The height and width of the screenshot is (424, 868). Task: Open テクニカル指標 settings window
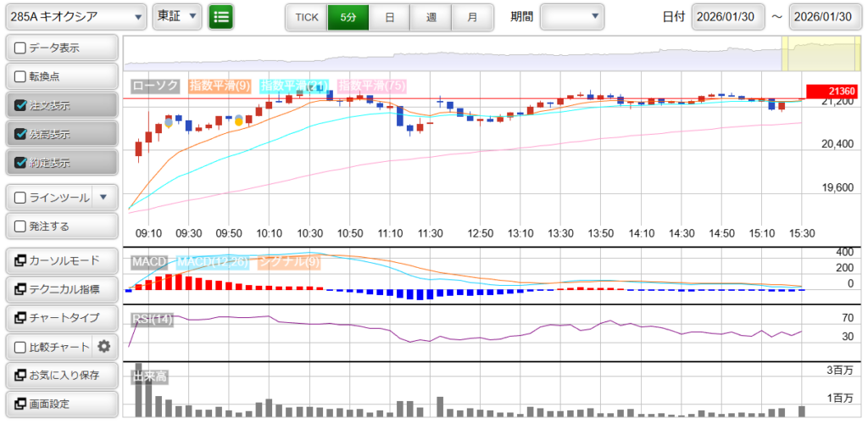click(61, 289)
